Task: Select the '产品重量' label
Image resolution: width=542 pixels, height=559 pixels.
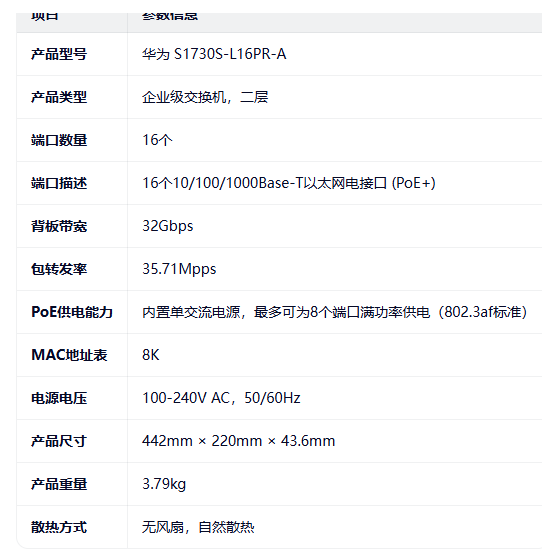Action: pyautogui.click(x=59, y=484)
